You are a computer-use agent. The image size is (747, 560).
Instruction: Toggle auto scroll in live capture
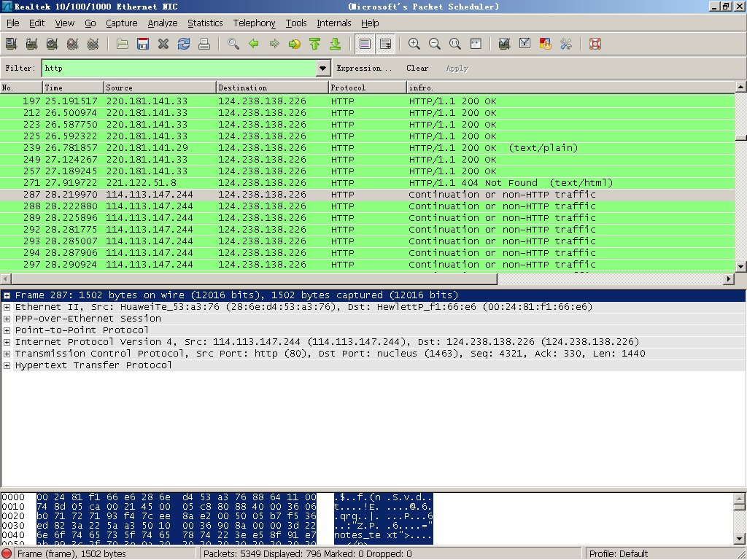385,44
